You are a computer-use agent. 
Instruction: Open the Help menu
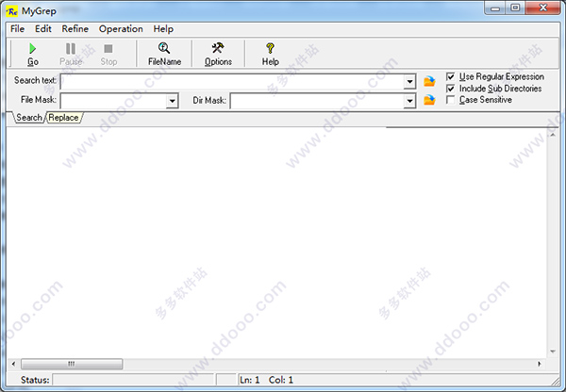tap(163, 29)
